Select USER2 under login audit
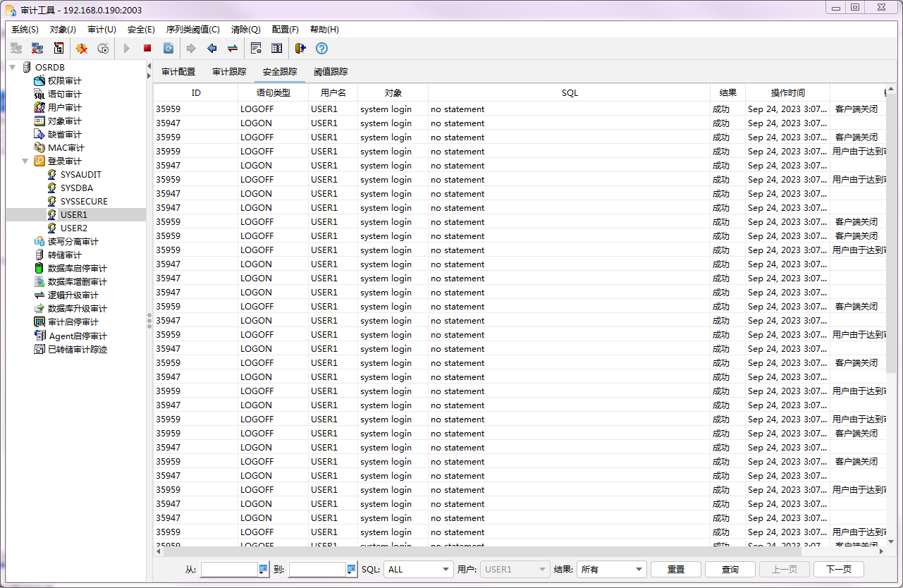Screen dimensions: 903x588 (73, 228)
